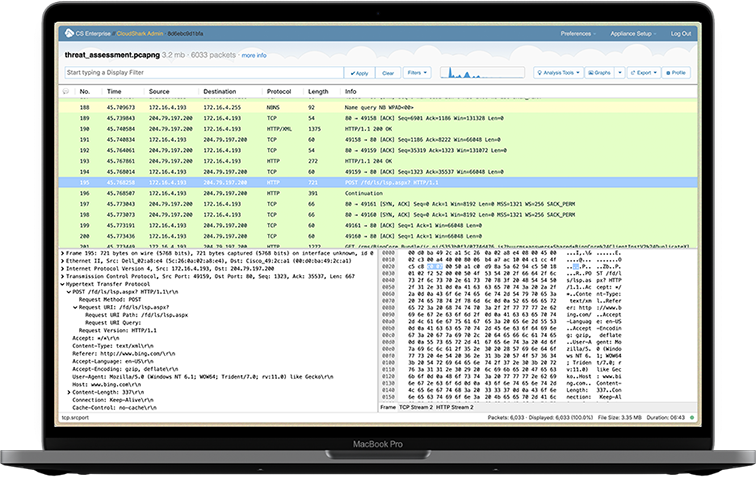The height and width of the screenshot is (477, 756).
Task: Click into the Display Filter field
Action: pyautogui.click(x=204, y=72)
